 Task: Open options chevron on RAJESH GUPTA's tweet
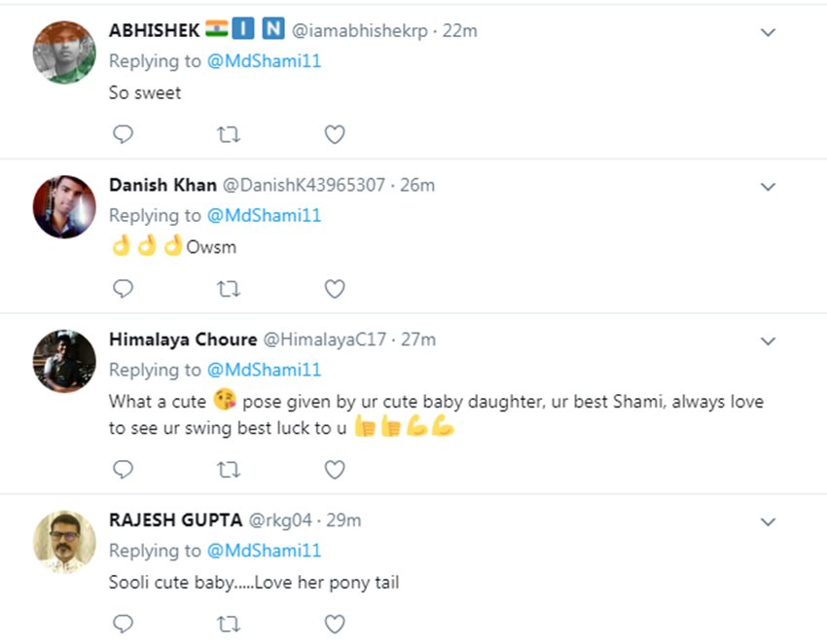[768, 521]
